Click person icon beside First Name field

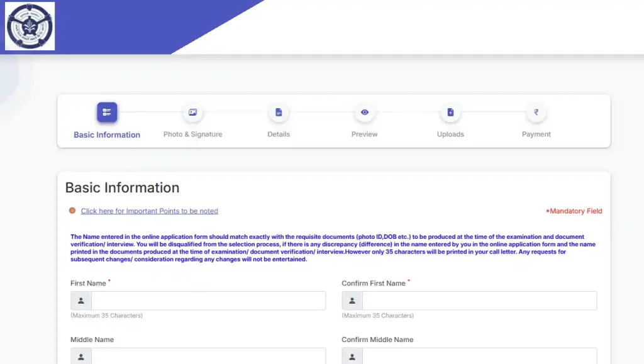point(81,301)
